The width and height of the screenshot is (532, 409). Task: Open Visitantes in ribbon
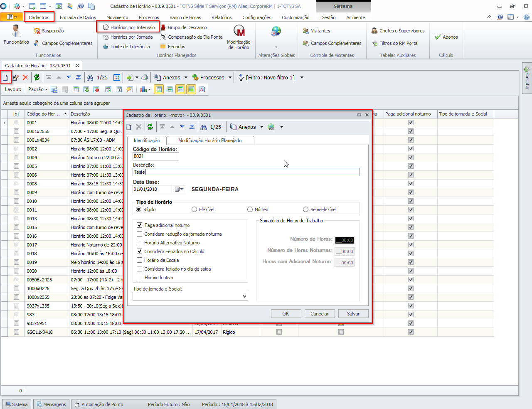pos(316,31)
